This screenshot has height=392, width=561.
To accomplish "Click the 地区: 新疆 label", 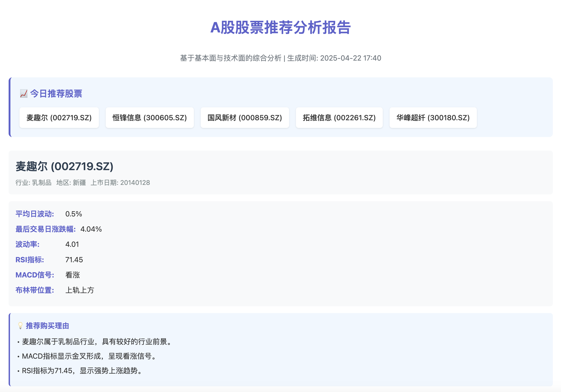I will pos(71,183).
